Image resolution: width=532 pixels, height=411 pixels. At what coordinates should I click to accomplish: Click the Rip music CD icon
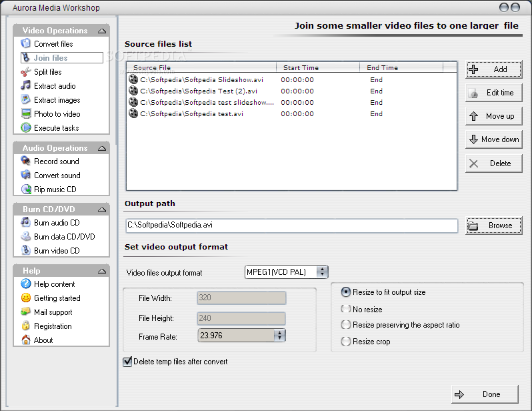[26, 189]
